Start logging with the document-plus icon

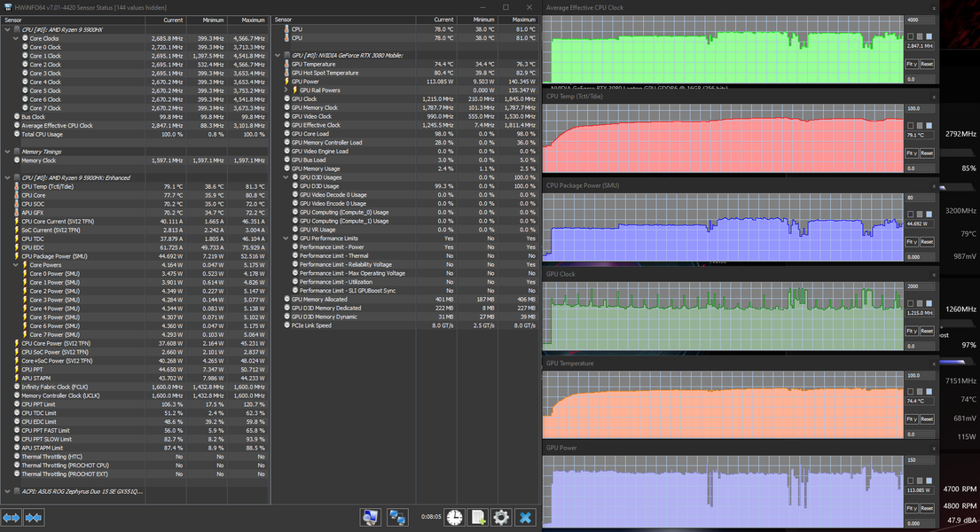click(x=478, y=518)
